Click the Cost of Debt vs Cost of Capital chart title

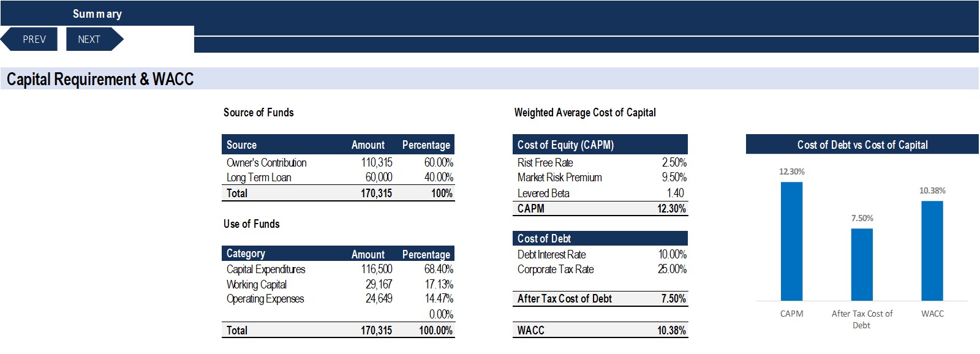tap(862, 145)
